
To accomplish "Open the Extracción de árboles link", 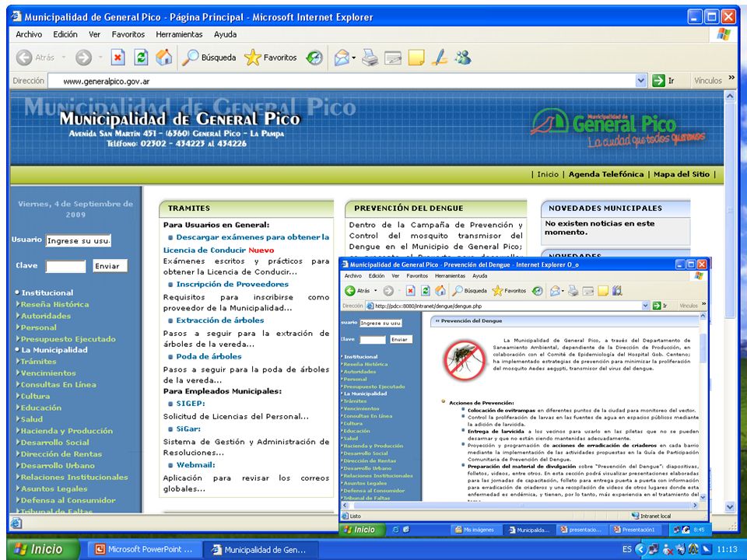I will tap(220, 320).
